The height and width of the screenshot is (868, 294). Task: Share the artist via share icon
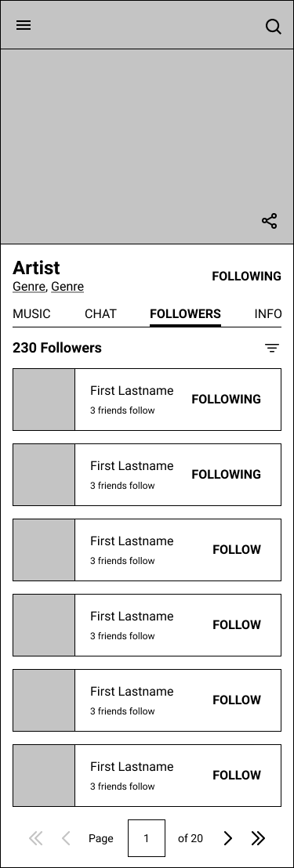tap(269, 221)
